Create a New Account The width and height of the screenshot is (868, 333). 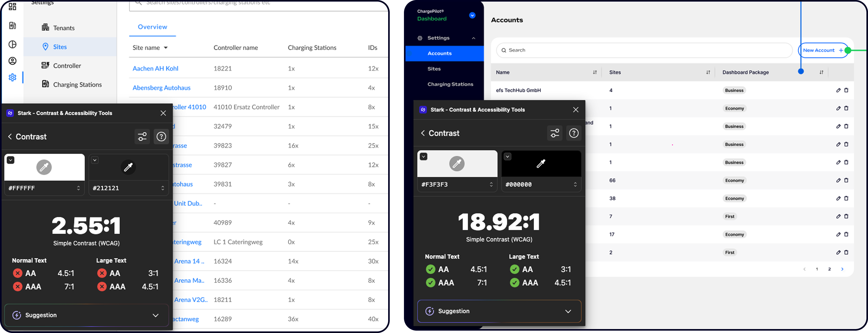pos(822,50)
